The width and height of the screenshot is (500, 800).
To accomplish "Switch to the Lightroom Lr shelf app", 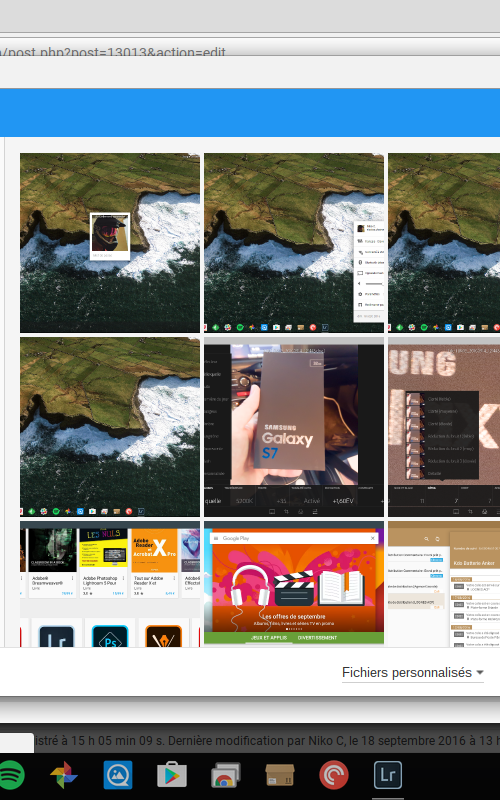I will (388, 775).
